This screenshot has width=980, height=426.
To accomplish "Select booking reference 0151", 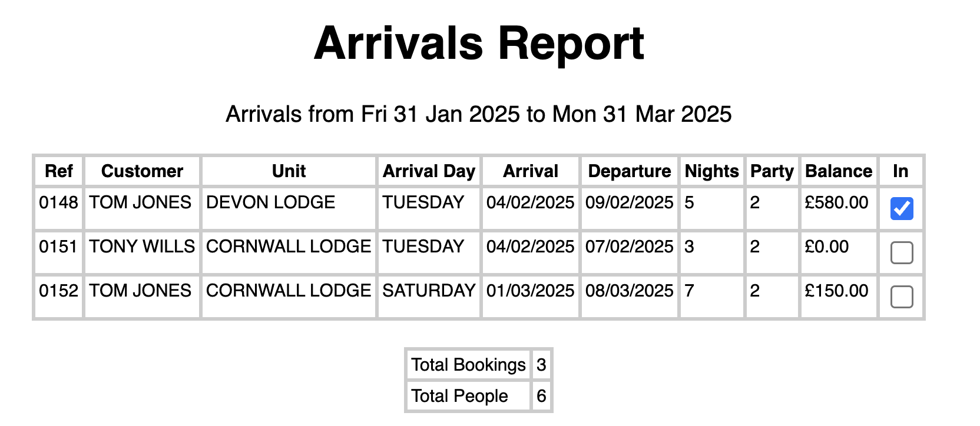I will [58, 246].
